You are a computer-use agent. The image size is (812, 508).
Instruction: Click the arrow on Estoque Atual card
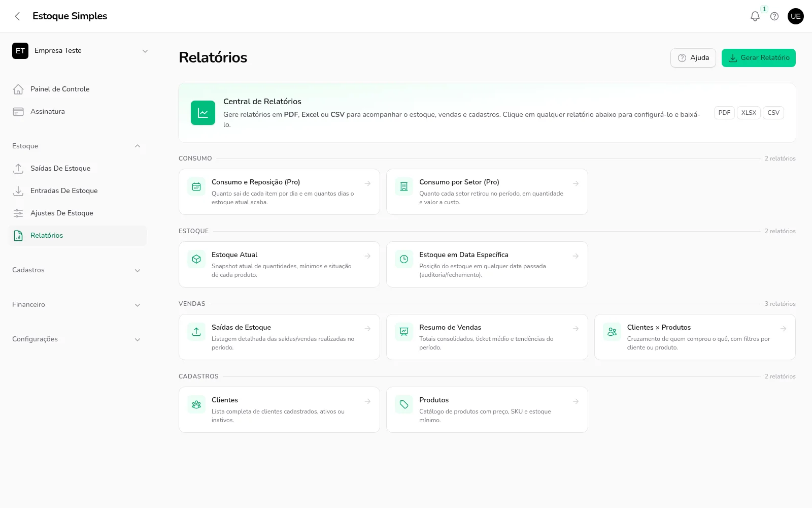[x=367, y=256]
